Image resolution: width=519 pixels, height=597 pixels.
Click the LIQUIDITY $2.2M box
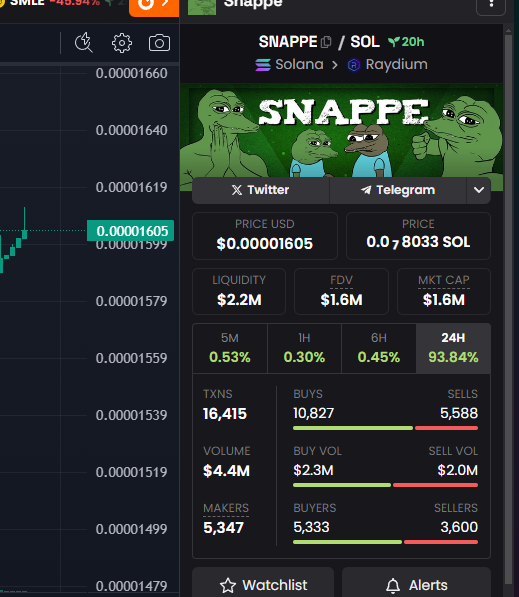coord(239,291)
